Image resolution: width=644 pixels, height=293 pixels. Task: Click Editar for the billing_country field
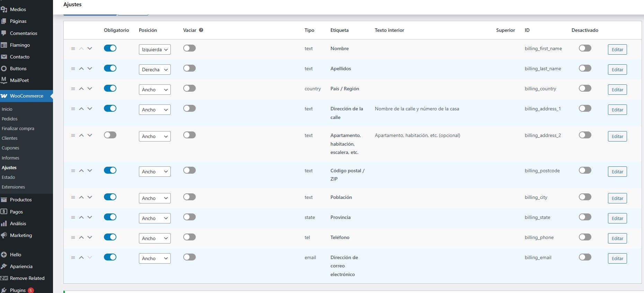point(617,90)
